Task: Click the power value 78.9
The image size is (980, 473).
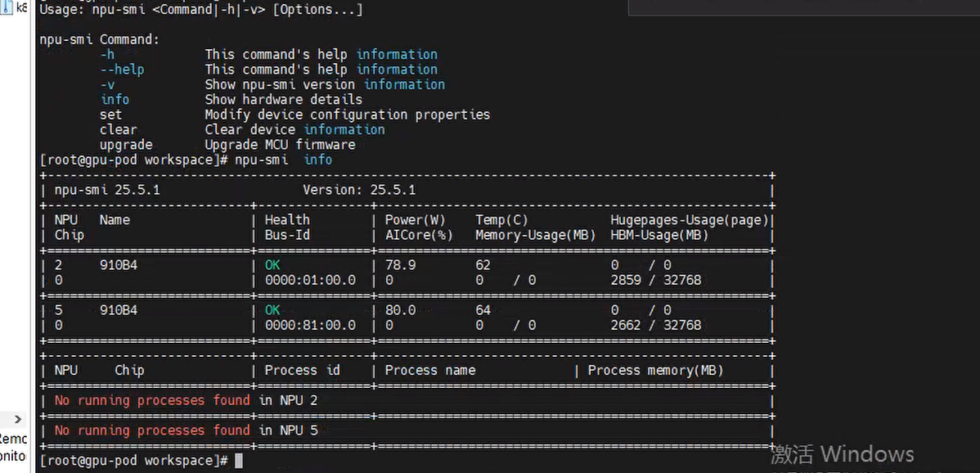Action: (400, 265)
